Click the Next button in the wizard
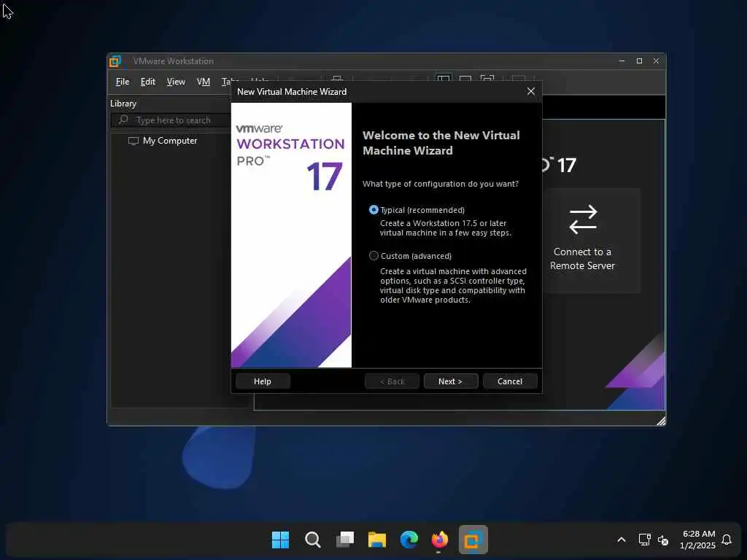The width and height of the screenshot is (747, 560). 450,381
